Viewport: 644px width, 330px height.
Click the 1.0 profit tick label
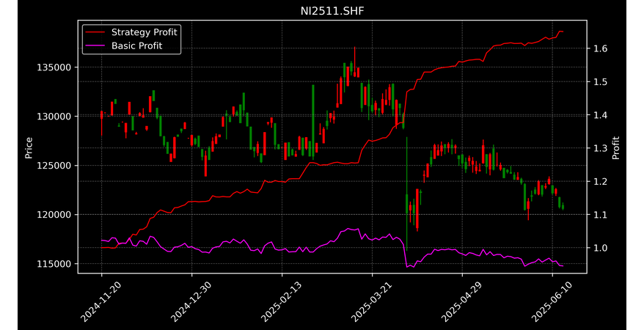tap(600, 248)
